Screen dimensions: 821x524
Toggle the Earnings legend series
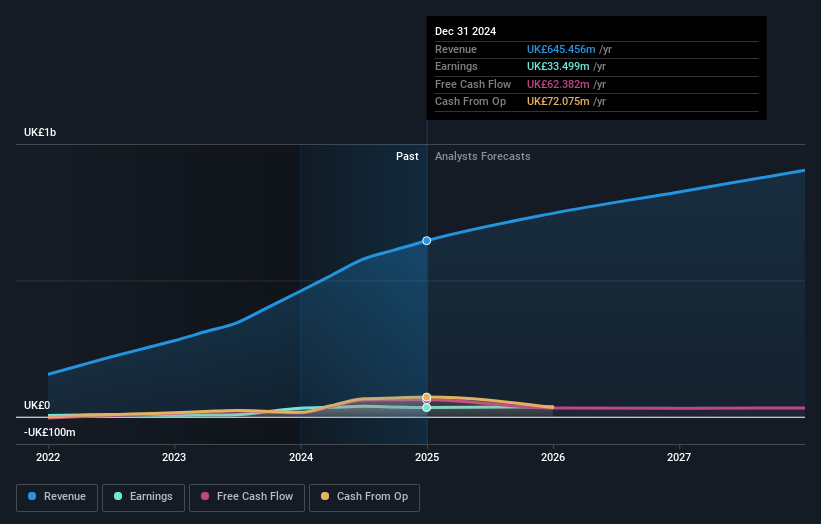point(143,497)
